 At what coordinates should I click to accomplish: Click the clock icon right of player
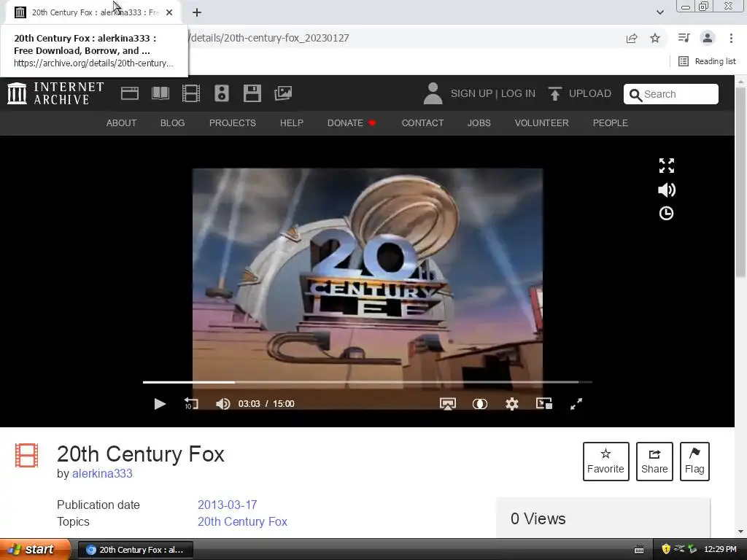coord(666,214)
